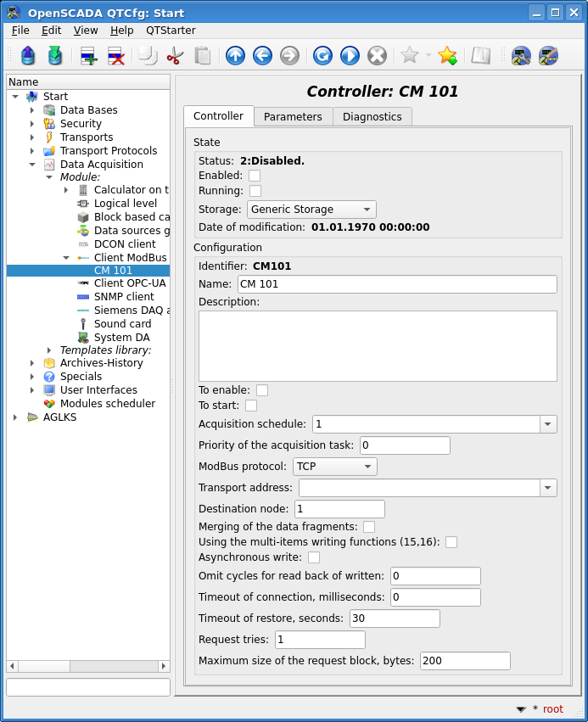
Task: Open the Transport address dropdown arrow
Action: pyautogui.click(x=548, y=488)
